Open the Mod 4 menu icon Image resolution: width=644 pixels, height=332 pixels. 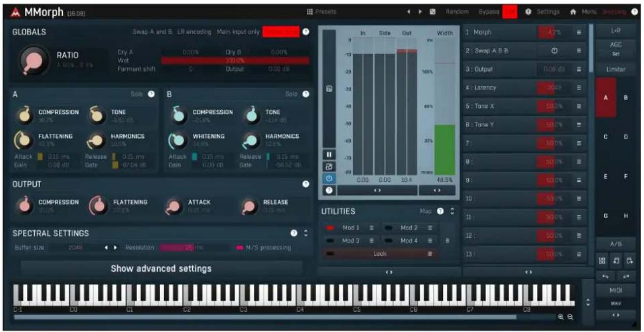point(430,240)
